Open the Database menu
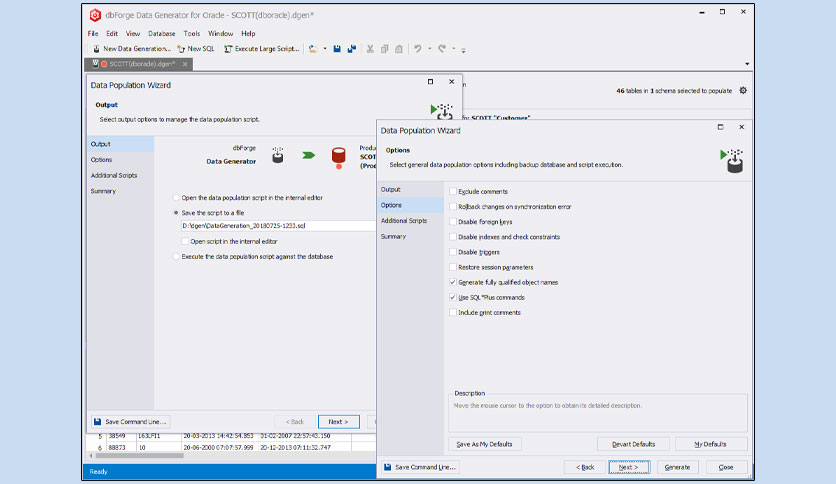The width and height of the screenshot is (836, 484). click(162, 33)
